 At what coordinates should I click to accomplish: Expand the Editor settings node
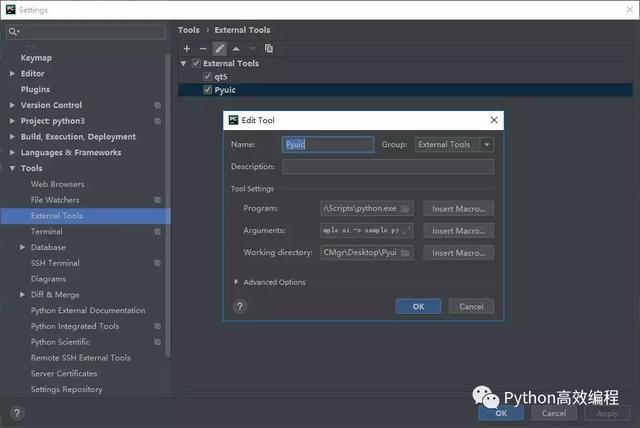pos(12,73)
